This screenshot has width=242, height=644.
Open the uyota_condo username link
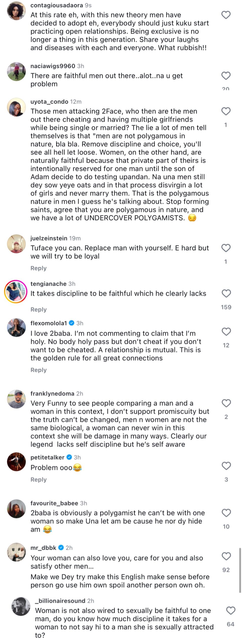[49, 102]
